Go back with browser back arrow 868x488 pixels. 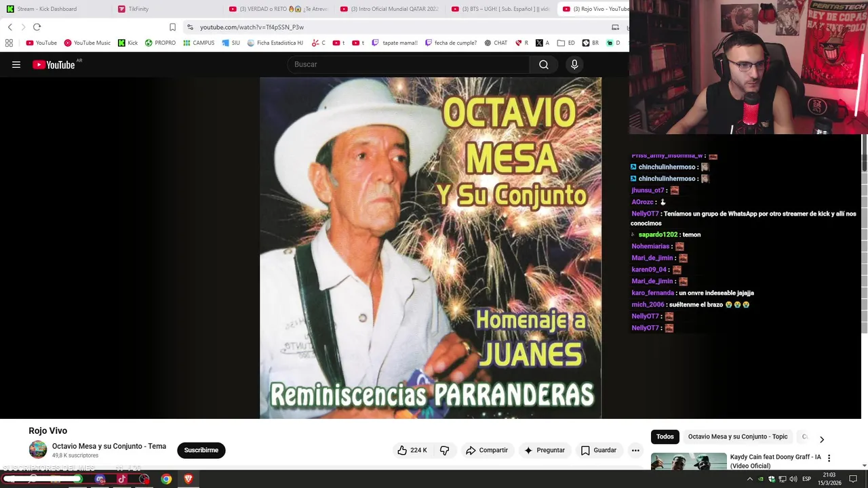point(9,27)
